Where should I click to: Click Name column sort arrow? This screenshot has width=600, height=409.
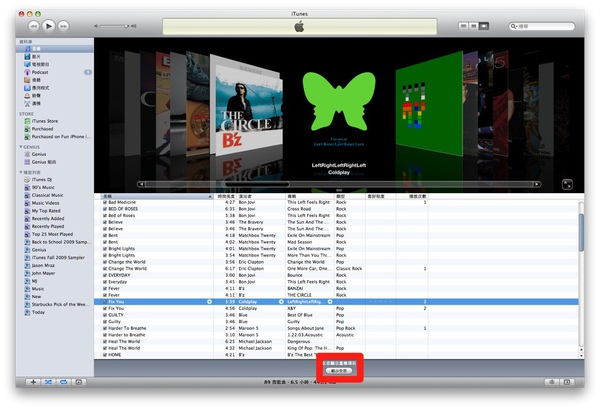(x=210, y=196)
